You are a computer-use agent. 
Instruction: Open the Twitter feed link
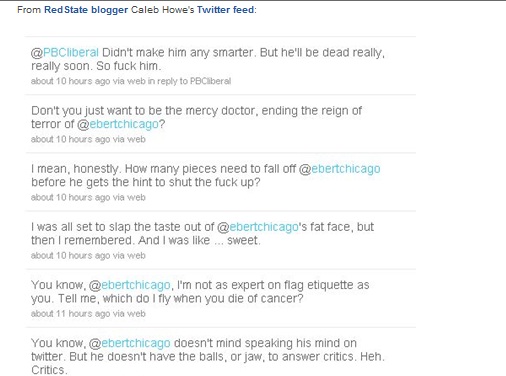coord(226,10)
